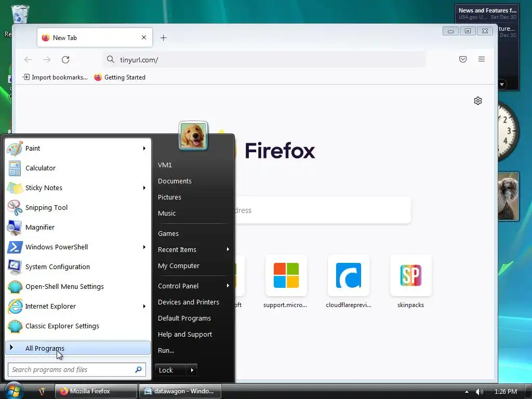Open shutdown options arrow beside Lock

pyautogui.click(x=192, y=370)
